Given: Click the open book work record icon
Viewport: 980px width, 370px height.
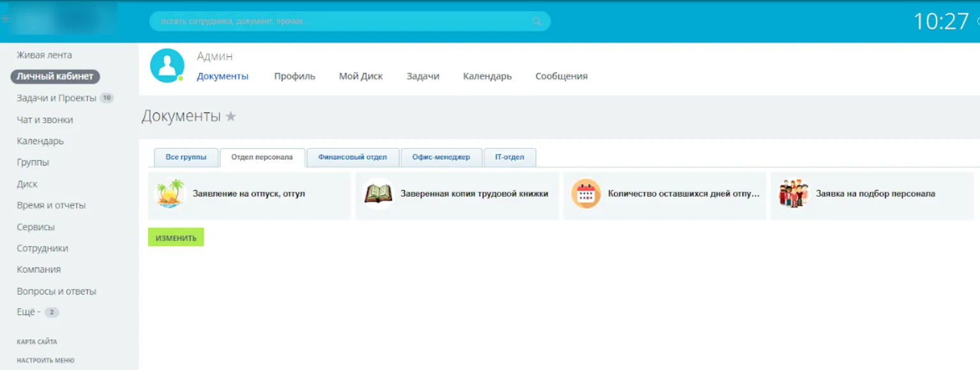Looking at the screenshot, I should click(x=378, y=194).
